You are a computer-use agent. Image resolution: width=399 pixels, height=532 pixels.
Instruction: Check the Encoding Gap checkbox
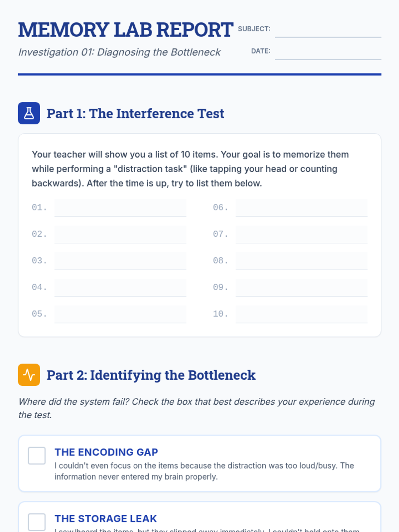pyautogui.click(x=37, y=455)
